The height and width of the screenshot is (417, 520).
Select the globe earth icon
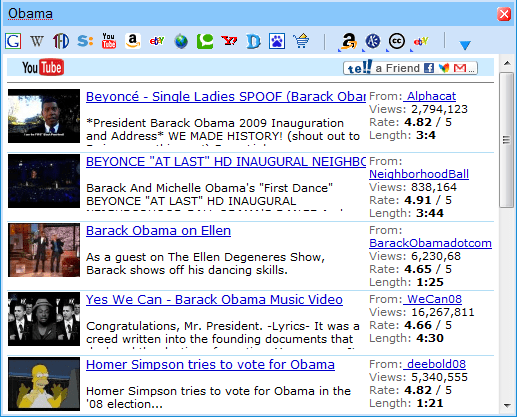click(181, 42)
